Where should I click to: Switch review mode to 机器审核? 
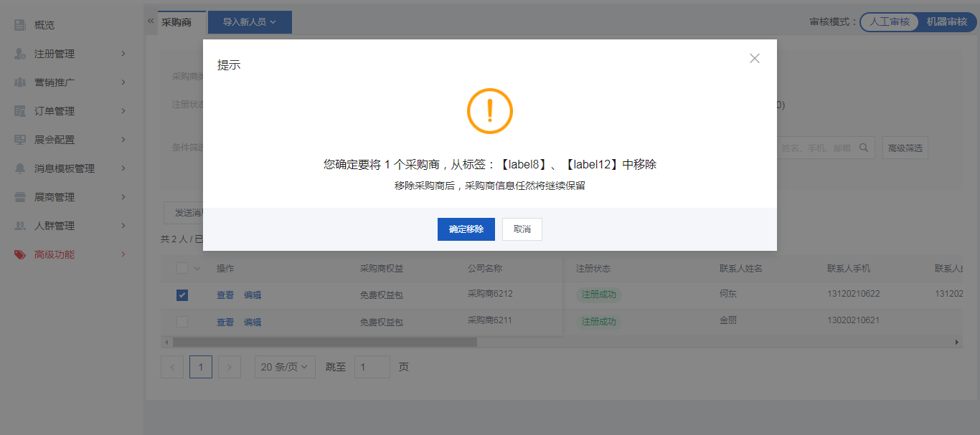[x=946, y=22]
